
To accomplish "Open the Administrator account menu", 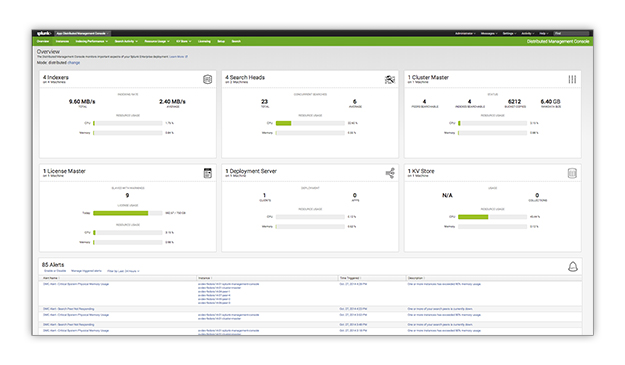I will pos(465,33).
